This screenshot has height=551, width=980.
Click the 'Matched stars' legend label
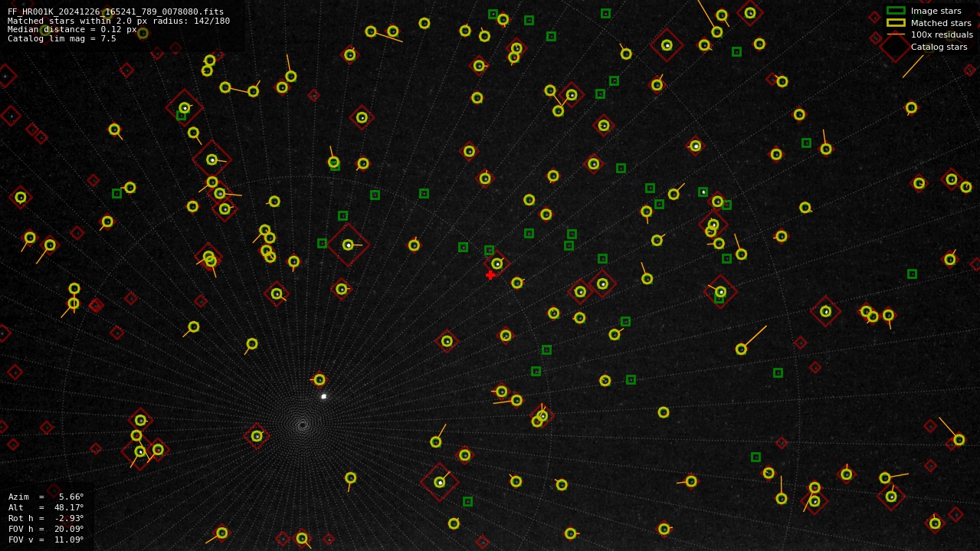point(941,23)
